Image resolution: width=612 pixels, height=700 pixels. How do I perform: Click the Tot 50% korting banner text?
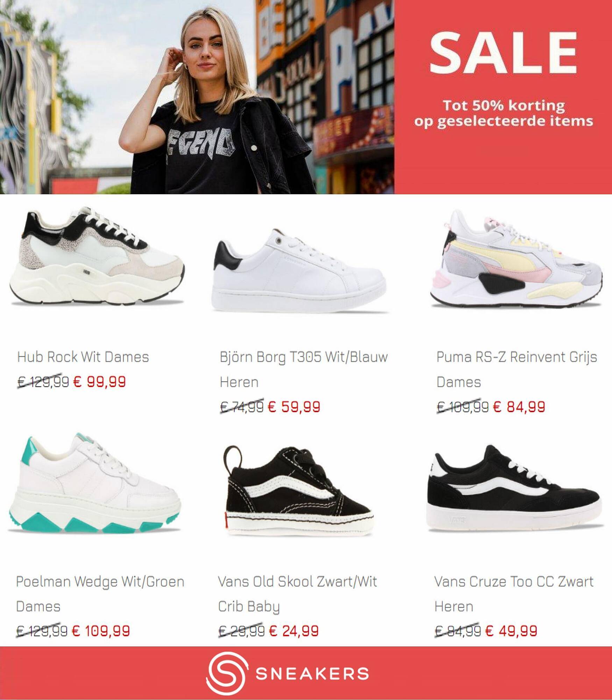(504, 113)
